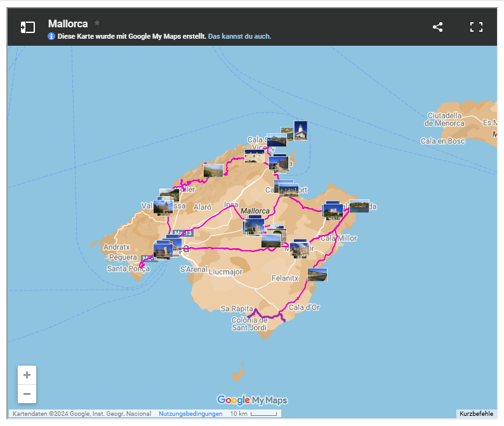Open the Nutzungsbedingungen terms link

point(190,414)
